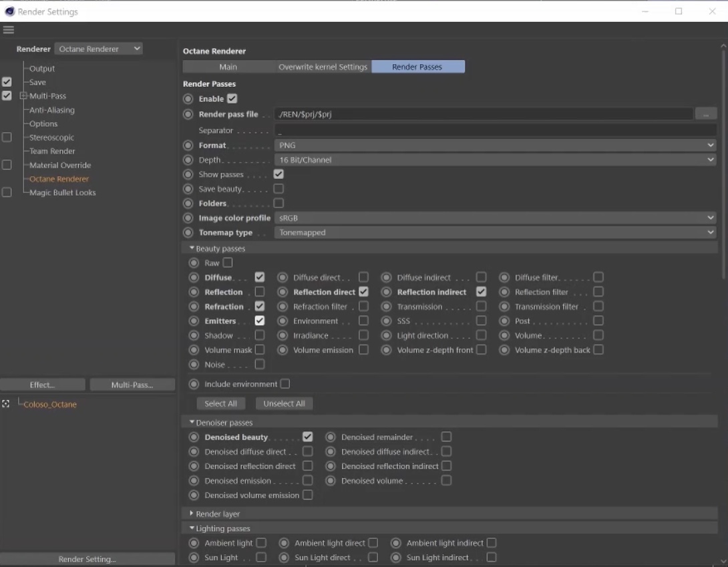Expand the Render layer section

pos(192,514)
